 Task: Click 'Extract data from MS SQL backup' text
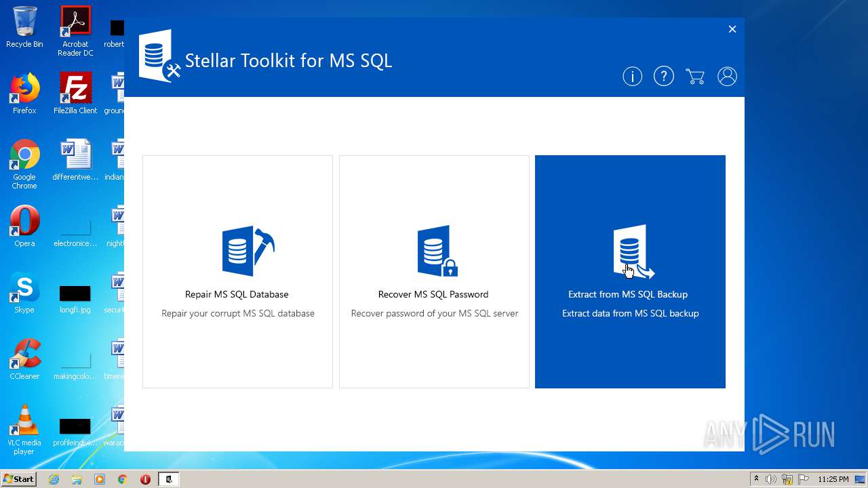pyautogui.click(x=631, y=313)
